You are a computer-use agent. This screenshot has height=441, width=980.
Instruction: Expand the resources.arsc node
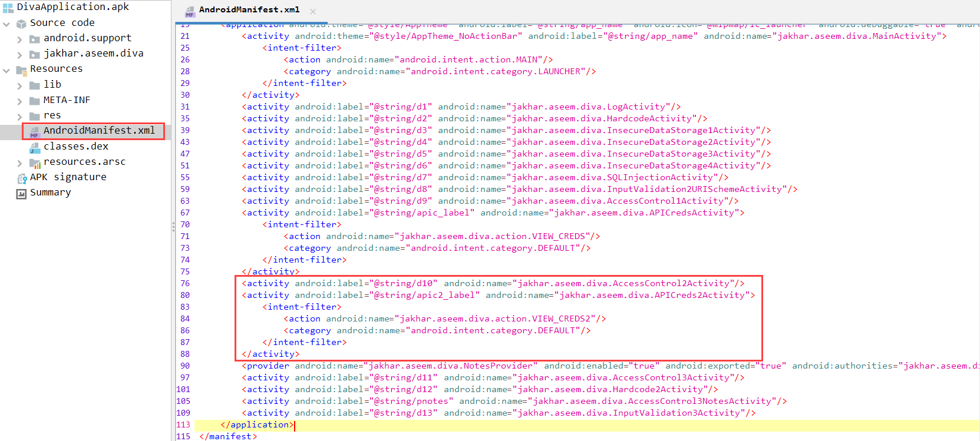point(19,163)
